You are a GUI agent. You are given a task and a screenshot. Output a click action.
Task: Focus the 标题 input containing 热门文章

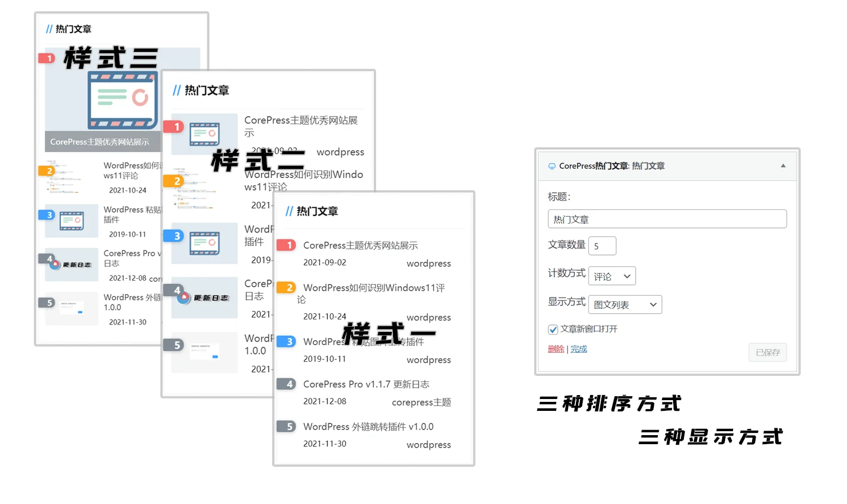(667, 219)
